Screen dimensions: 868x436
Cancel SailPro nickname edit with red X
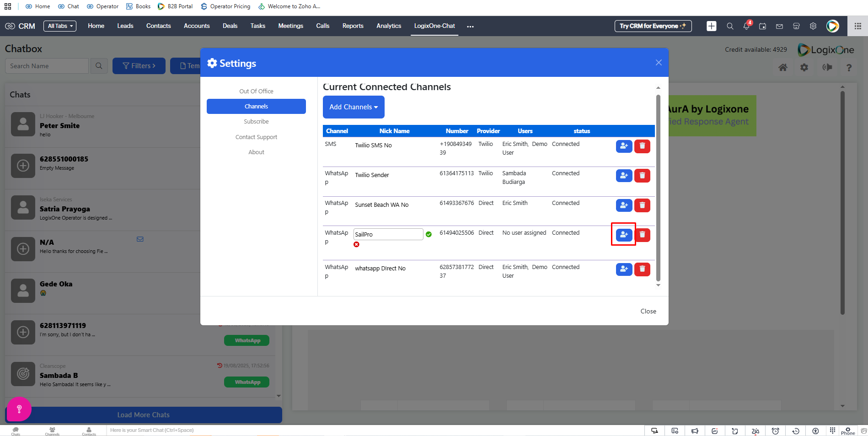356,244
